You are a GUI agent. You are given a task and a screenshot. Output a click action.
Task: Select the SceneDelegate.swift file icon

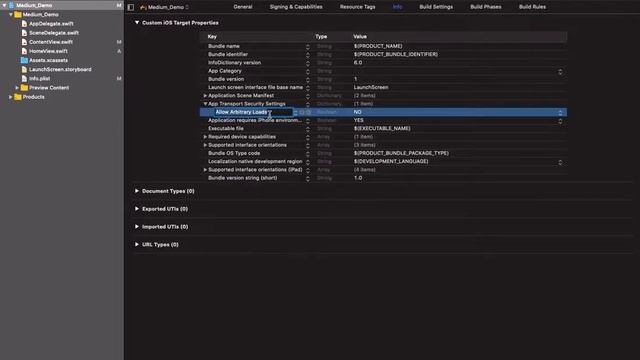pos(24,33)
